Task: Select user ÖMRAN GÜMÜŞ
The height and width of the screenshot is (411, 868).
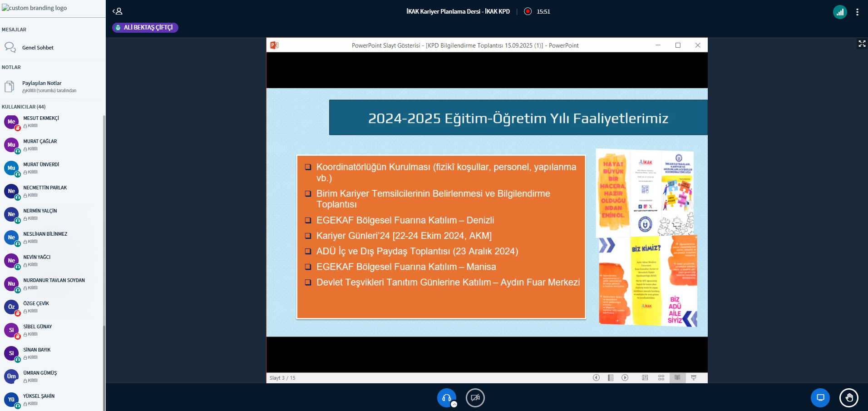Action: [x=52, y=376]
